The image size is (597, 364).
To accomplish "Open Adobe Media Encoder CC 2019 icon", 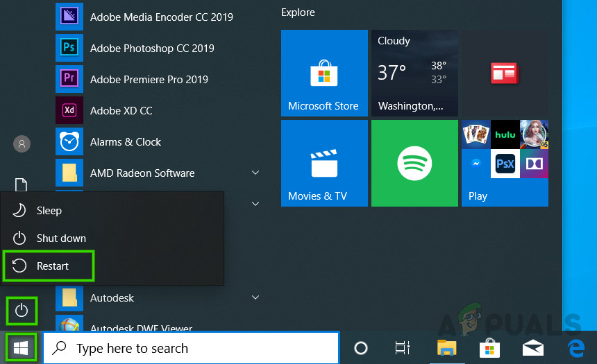I will tap(69, 17).
